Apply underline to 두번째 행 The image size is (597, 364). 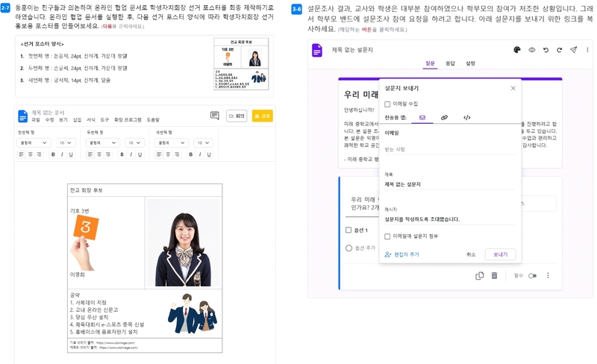click(140, 154)
